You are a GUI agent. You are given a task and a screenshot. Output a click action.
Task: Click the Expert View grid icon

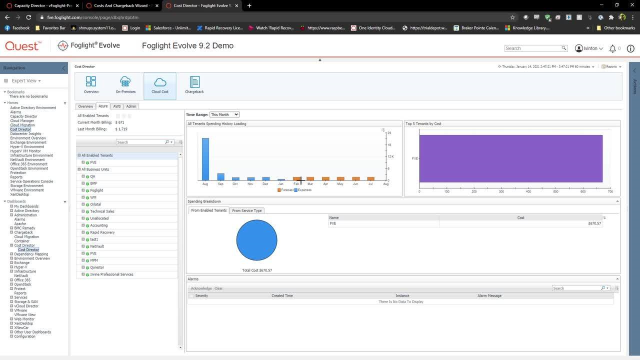tap(6, 81)
